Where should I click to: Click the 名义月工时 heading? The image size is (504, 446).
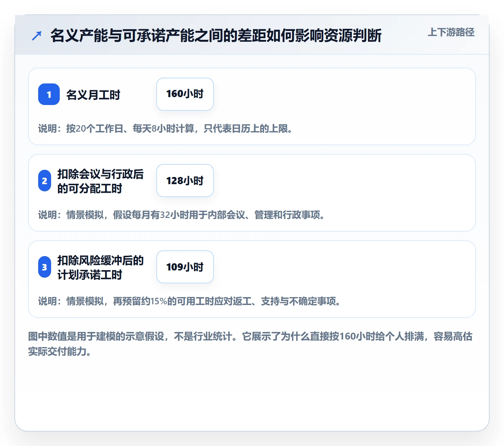point(93,95)
